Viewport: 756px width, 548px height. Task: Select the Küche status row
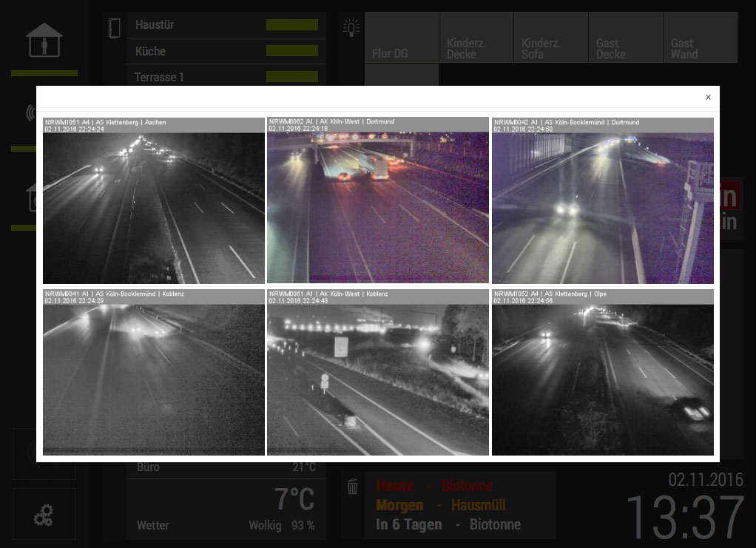pyautogui.click(x=226, y=51)
